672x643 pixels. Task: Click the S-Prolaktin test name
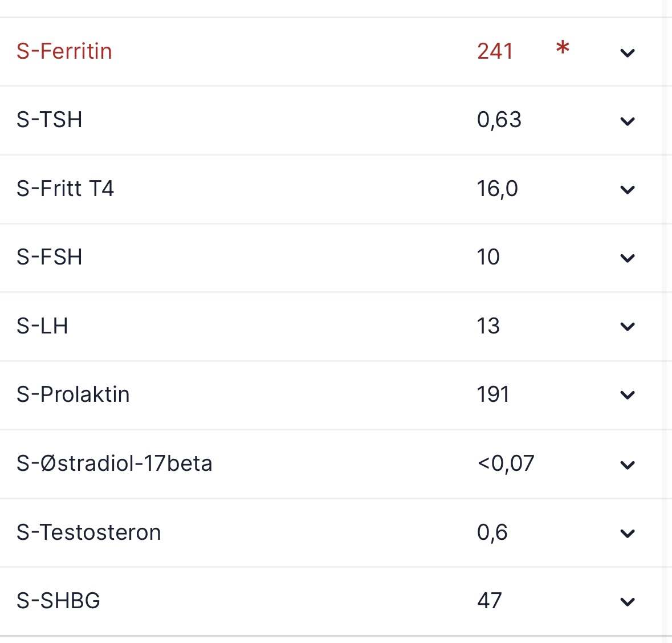tap(73, 394)
